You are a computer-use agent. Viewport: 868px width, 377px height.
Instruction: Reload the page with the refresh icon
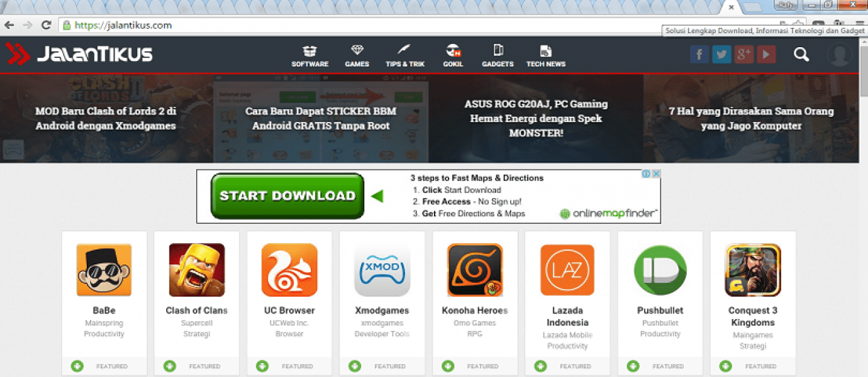(x=46, y=25)
